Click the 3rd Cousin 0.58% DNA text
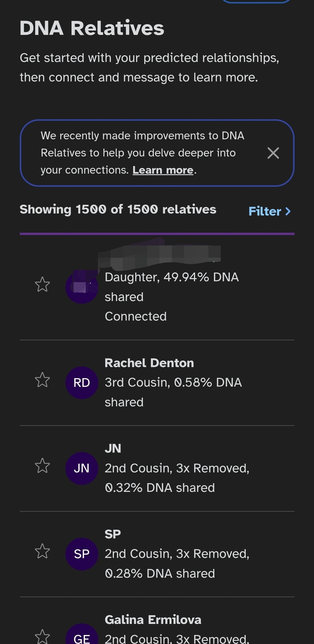 pos(173,383)
